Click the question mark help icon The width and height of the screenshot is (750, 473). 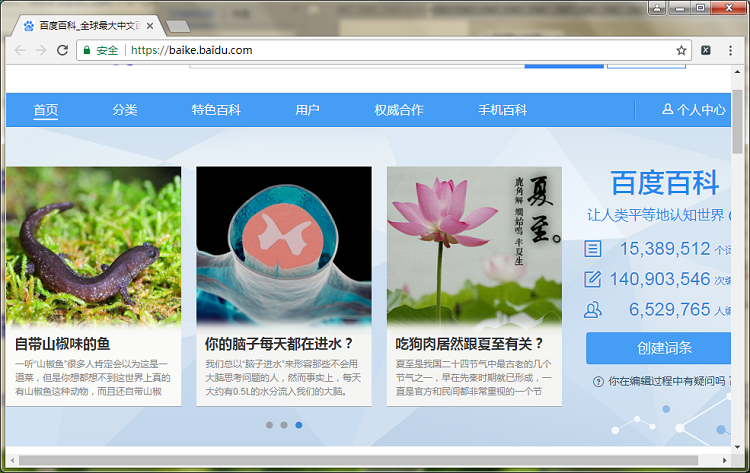click(x=598, y=382)
